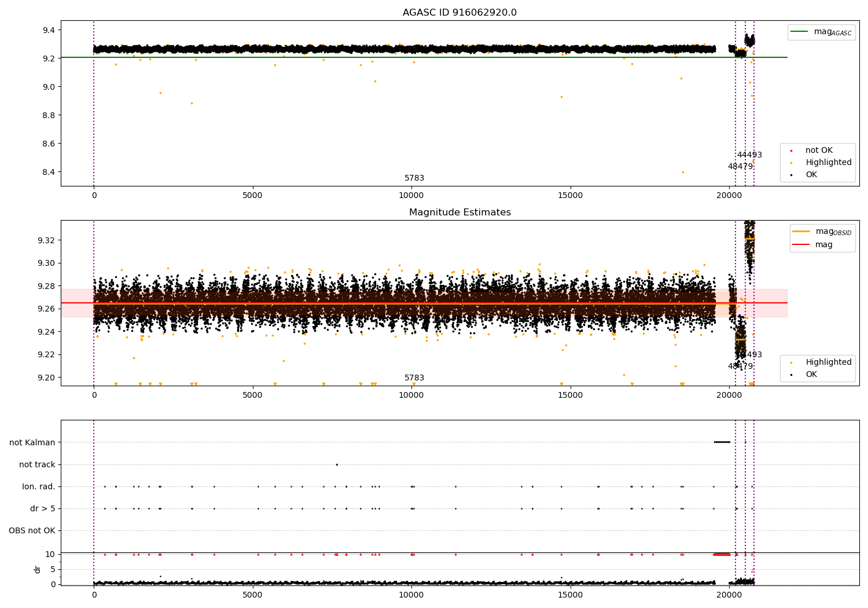Click the '48479' annotation in Magnitude Estimates plot
The width and height of the screenshot is (868, 608).
point(740,367)
